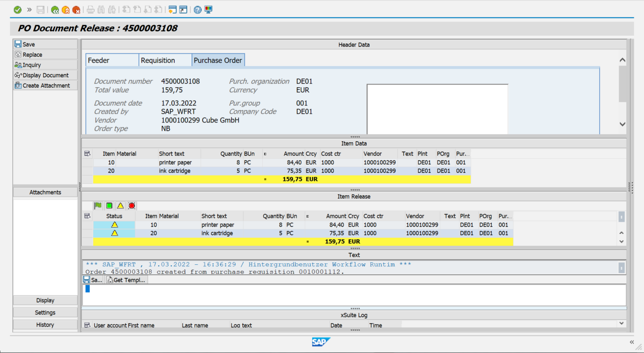This screenshot has width=644, height=353.
Task: Confirm entry with the green check Enter icon
Action: (17, 9)
